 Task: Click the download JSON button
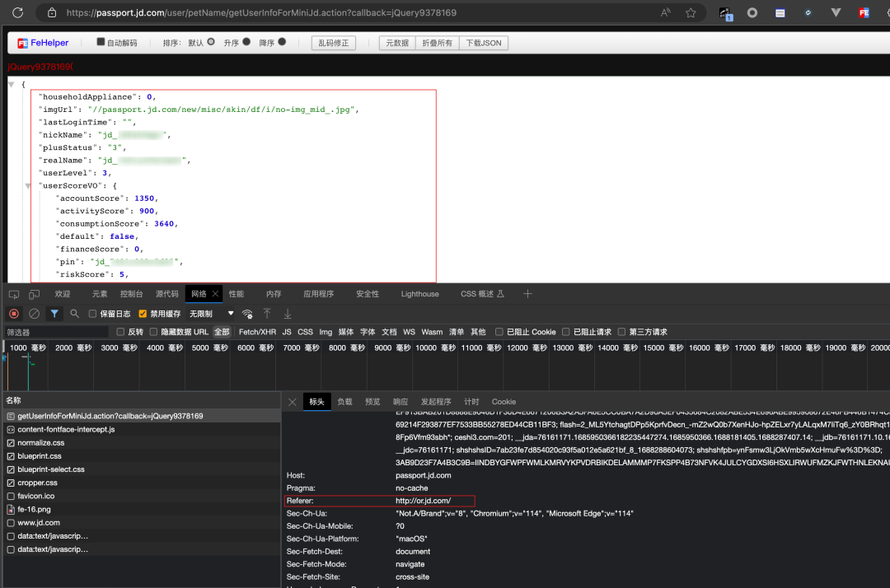click(x=484, y=43)
